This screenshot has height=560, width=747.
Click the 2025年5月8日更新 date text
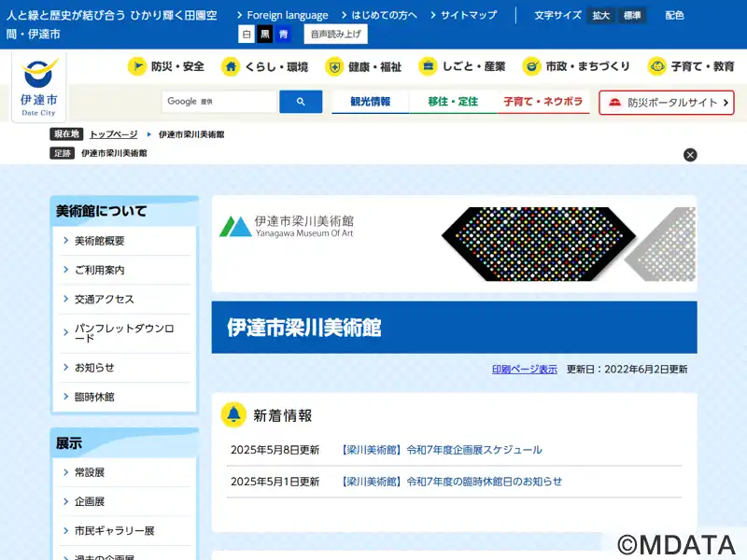pos(275,450)
